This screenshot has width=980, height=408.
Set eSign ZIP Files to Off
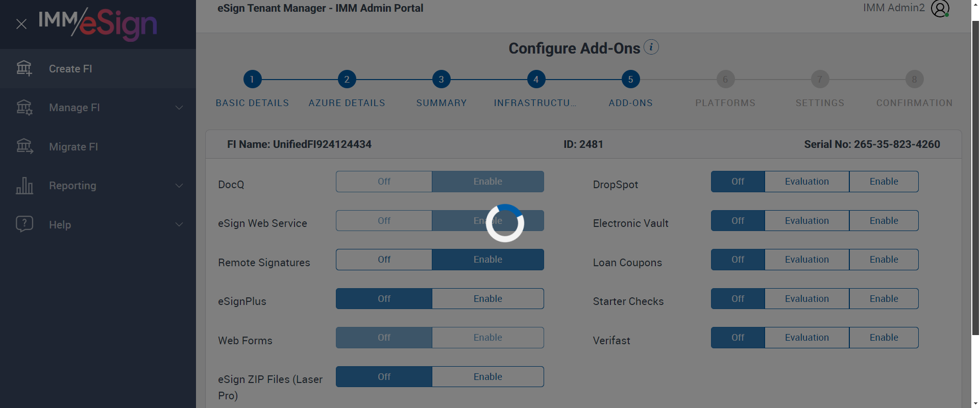384,377
